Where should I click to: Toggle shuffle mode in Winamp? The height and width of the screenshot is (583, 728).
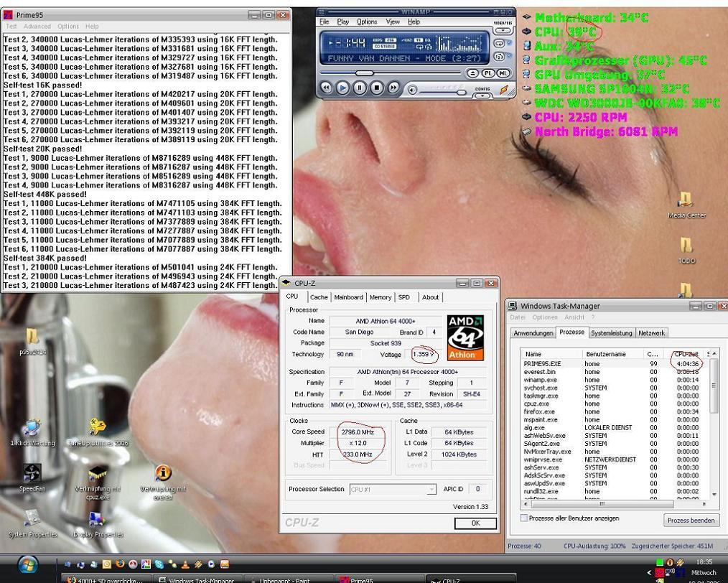point(499,57)
